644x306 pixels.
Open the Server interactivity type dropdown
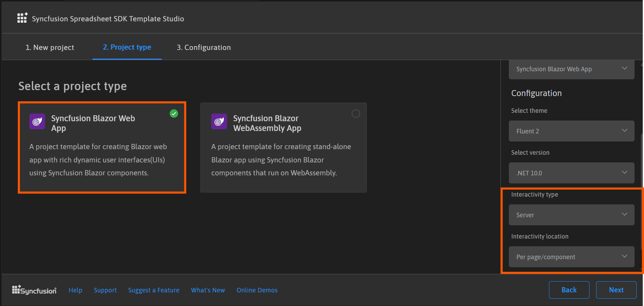571,215
